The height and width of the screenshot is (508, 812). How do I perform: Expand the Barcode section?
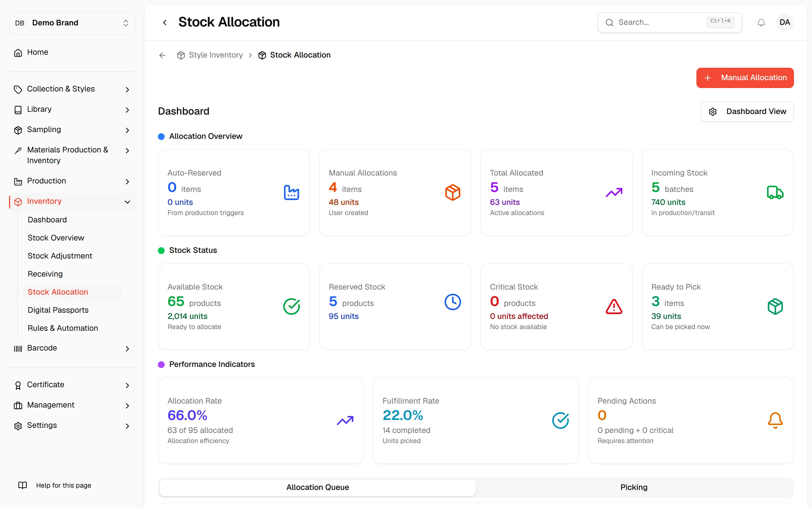tap(72, 348)
